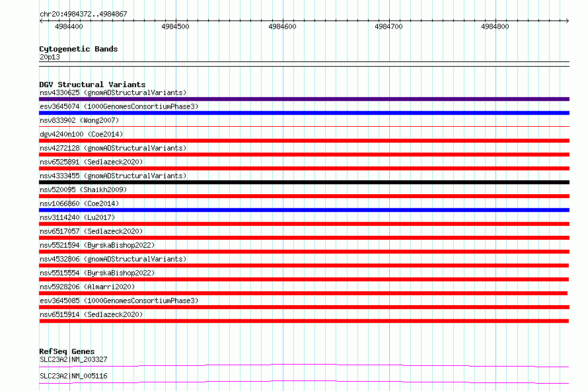Select the red nsv6525891 variant bar
Image resolution: width=588 pixels, height=391 pixels.
[x=304, y=168]
